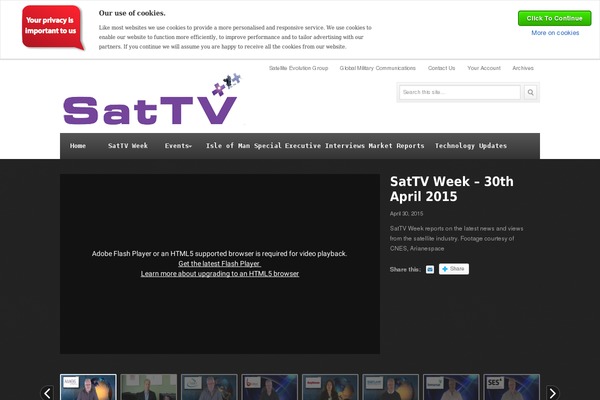Click the April 30, 2015 date text
The height and width of the screenshot is (400, 600).
(406, 214)
